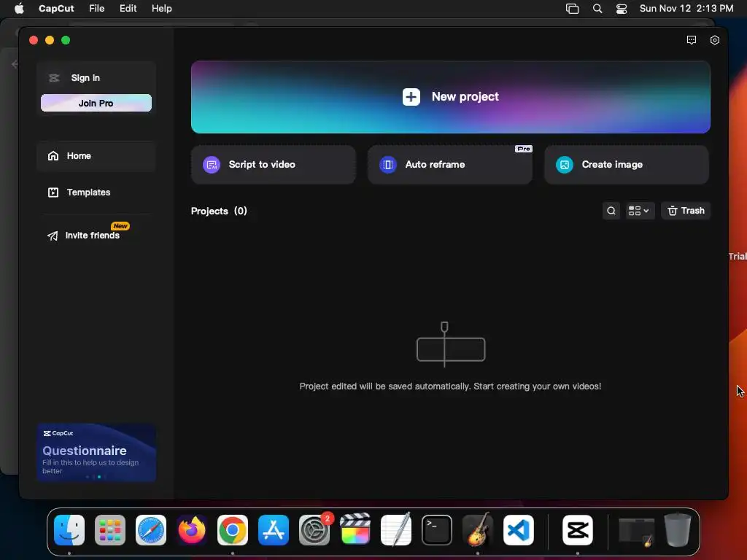Open System Settings from the dock

click(314, 530)
